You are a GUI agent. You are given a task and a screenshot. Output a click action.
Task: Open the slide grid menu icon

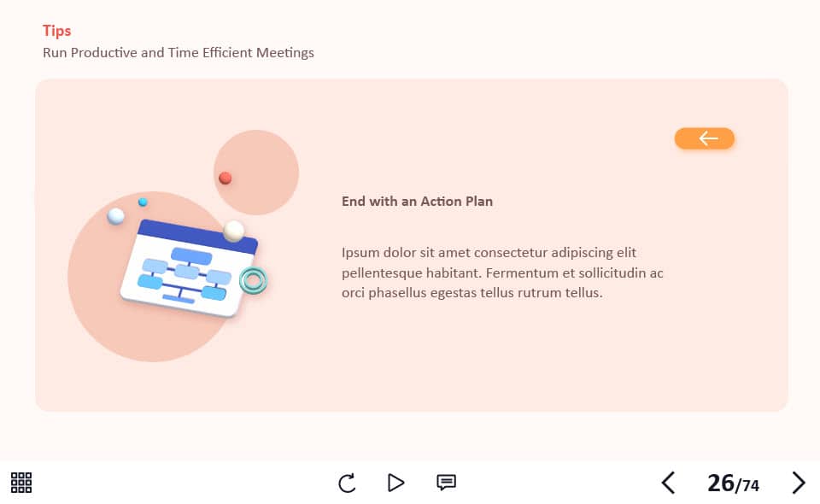(20, 483)
